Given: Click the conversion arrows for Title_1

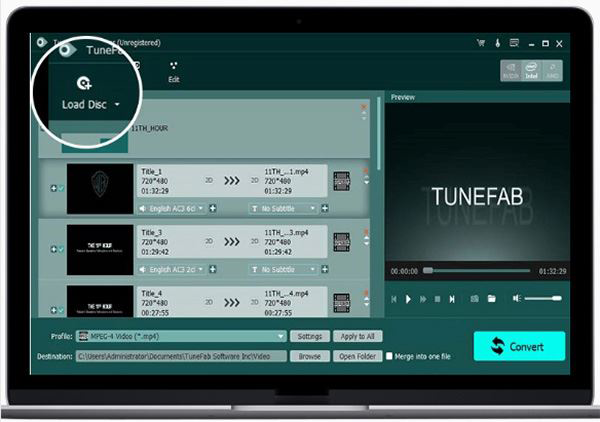Looking at the screenshot, I should coord(232,181).
